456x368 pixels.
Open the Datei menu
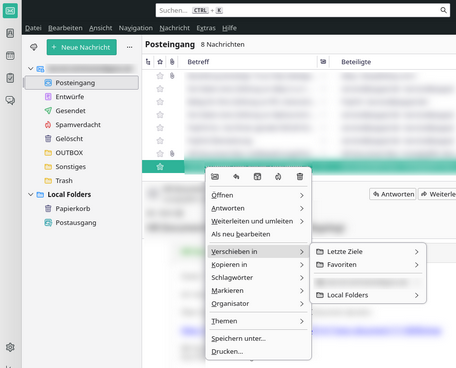tap(33, 28)
